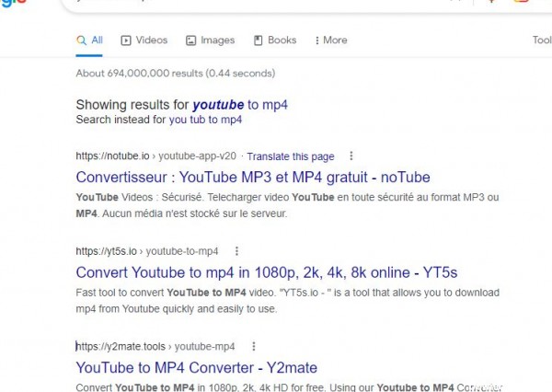Screen dimensions: 552x392
Task: Open three-dot menu beside yt5s.io URL
Action: pyautogui.click(x=236, y=251)
